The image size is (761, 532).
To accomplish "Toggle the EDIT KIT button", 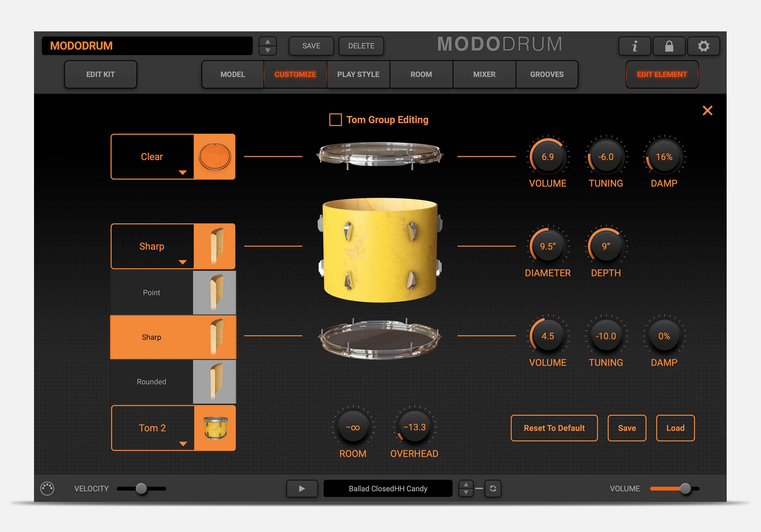I will tap(100, 75).
